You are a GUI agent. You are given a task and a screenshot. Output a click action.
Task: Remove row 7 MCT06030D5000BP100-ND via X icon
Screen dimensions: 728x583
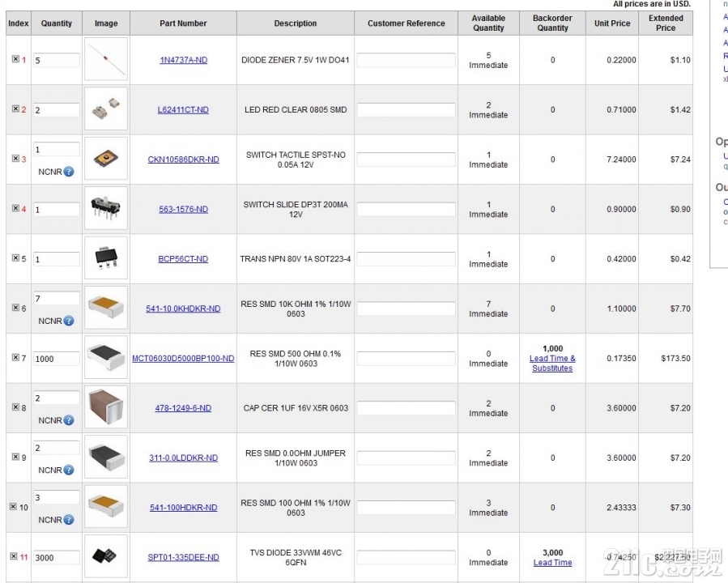click(15, 357)
